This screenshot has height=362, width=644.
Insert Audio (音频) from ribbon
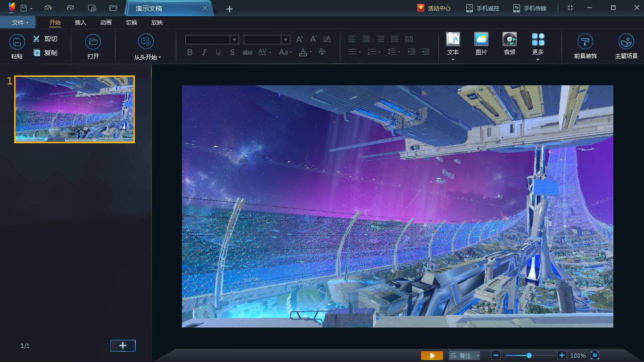(x=510, y=43)
